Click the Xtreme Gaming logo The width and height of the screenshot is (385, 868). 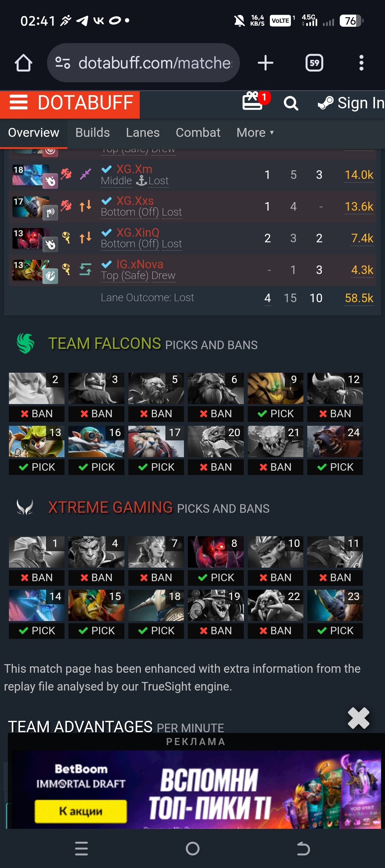[x=25, y=507]
